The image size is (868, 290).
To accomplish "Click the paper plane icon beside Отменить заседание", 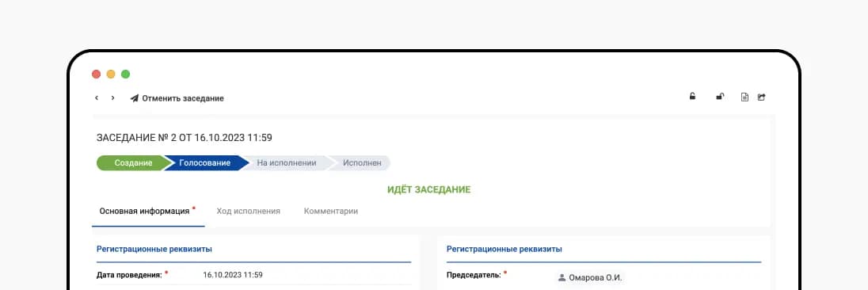I will click(134, 98).
